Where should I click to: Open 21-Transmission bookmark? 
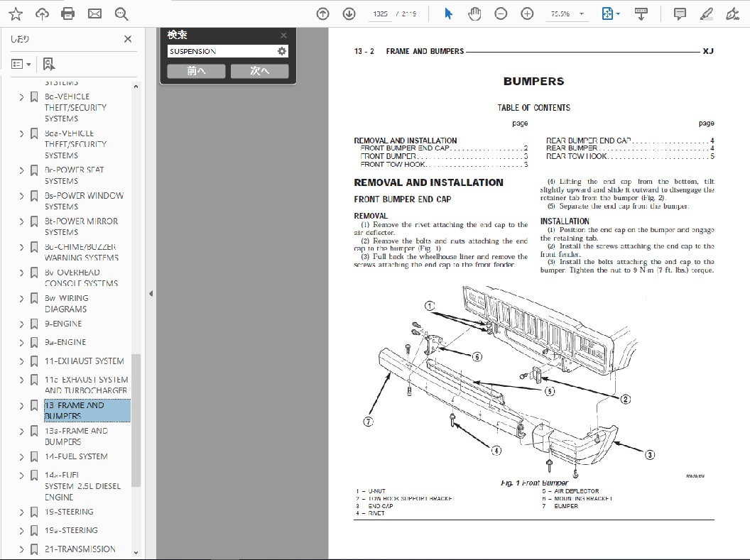pos(80,549)
